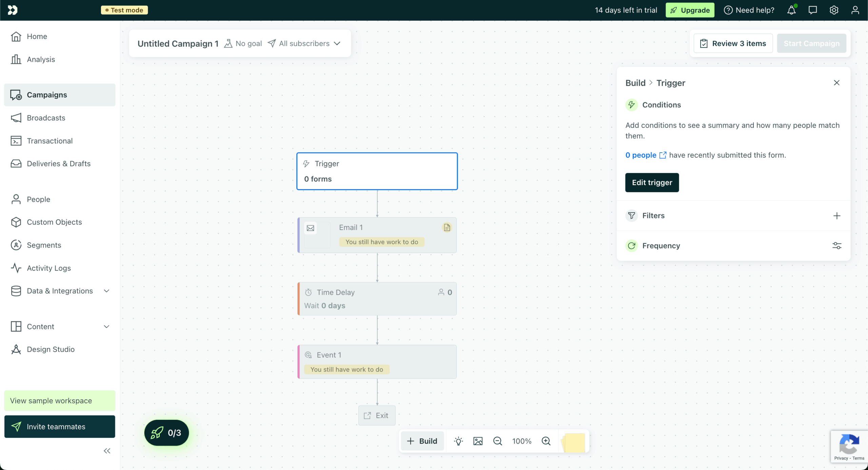Open the Segments section
The width and height of the screenshot is (868, 470).
tap(44, 245)
